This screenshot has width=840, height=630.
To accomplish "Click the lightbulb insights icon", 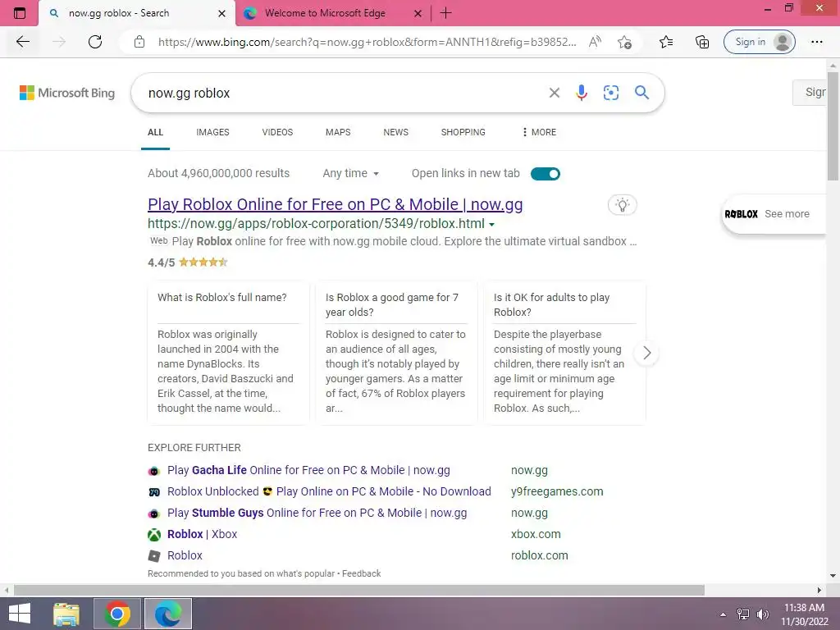I will coord(622,204).
